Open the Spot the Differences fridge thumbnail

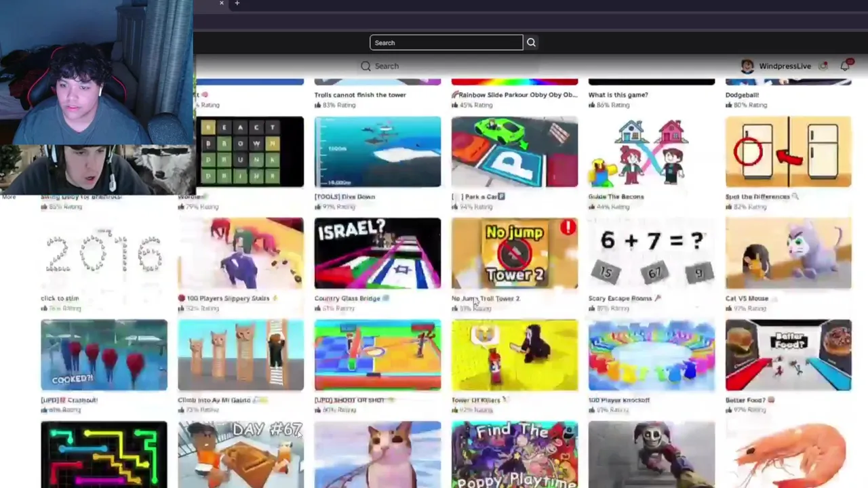tap(789, 152)
